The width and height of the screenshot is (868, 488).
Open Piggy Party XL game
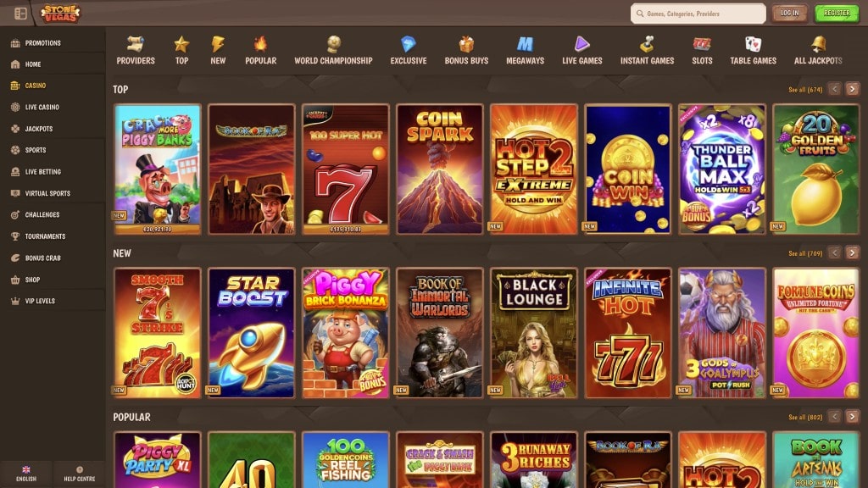click(x=157, y=460)
